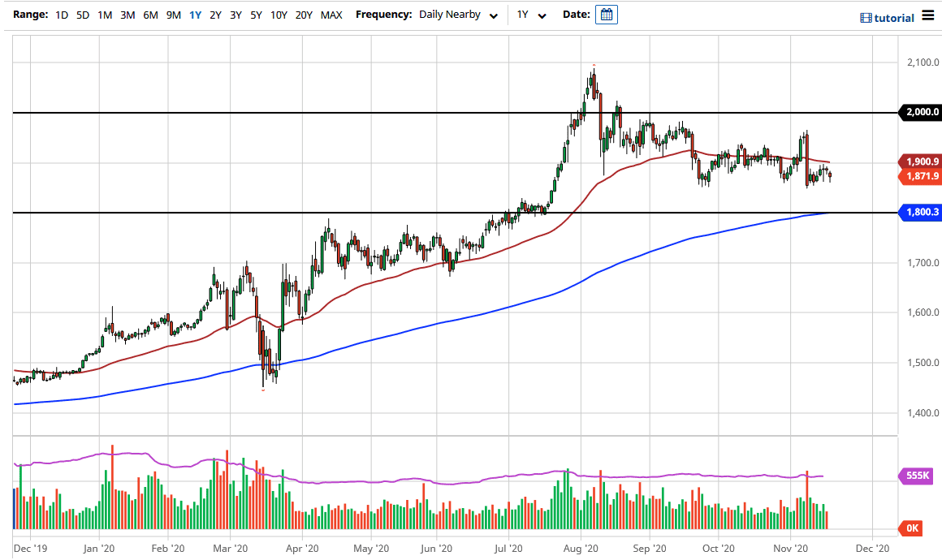
Task: Select the highlighted 1Y range
Action: pos(195,15)
